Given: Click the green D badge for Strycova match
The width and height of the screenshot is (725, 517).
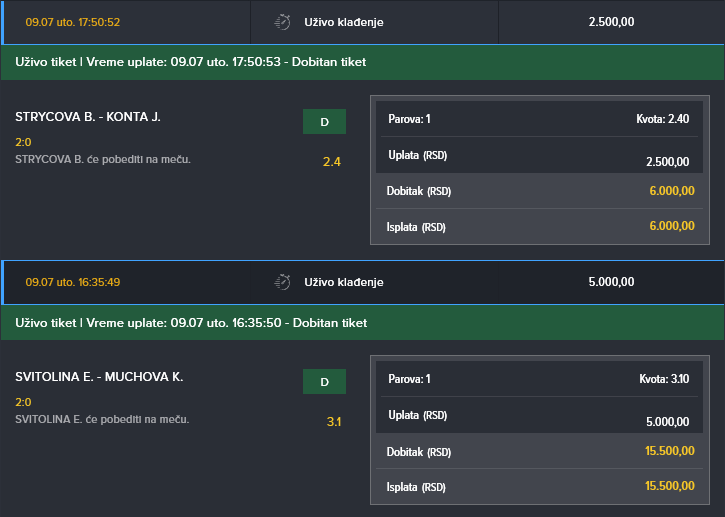Looking at the screenshot, I should 324,122.
